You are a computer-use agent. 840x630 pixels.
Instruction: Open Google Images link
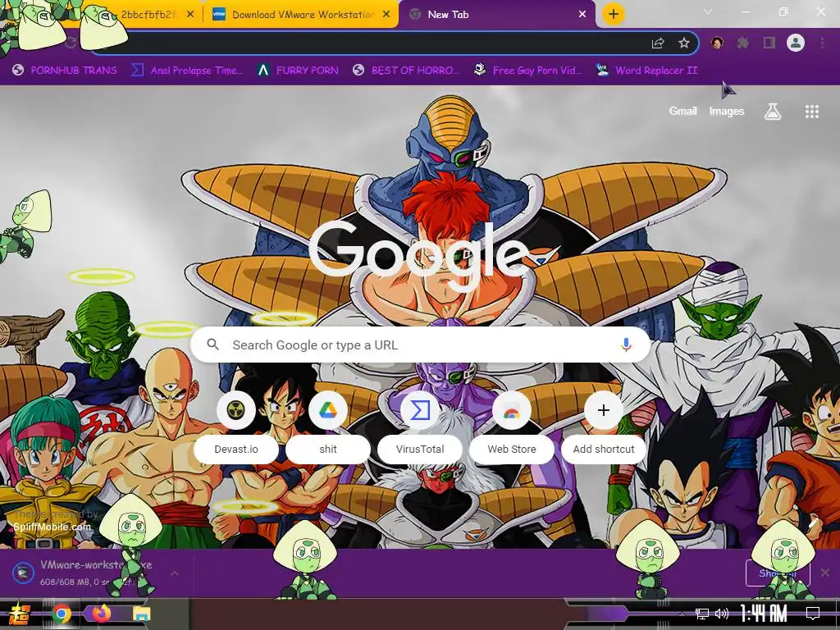[727, 111]
